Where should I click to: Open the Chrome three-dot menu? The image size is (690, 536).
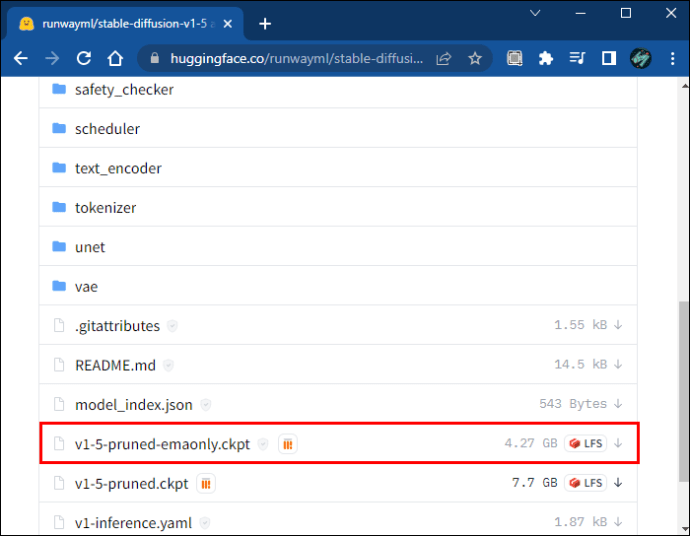pyautogui.click(x=672, y=58)
